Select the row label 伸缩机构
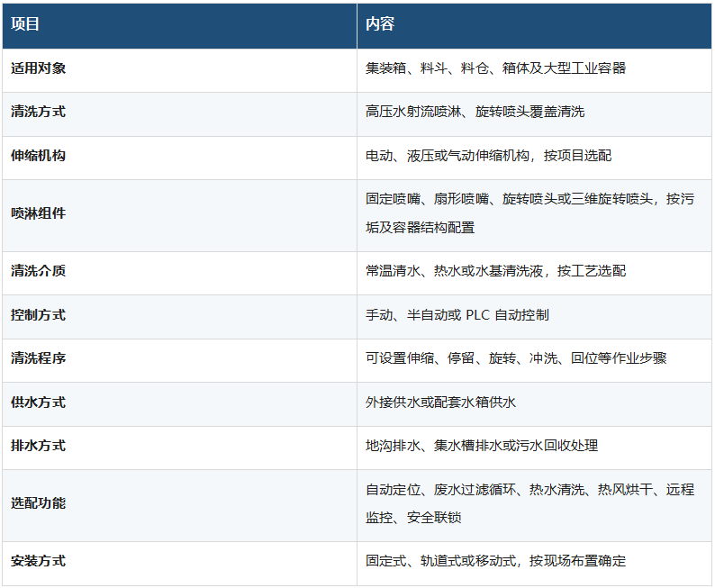The image size is (715, 588). tap(39, 156)
